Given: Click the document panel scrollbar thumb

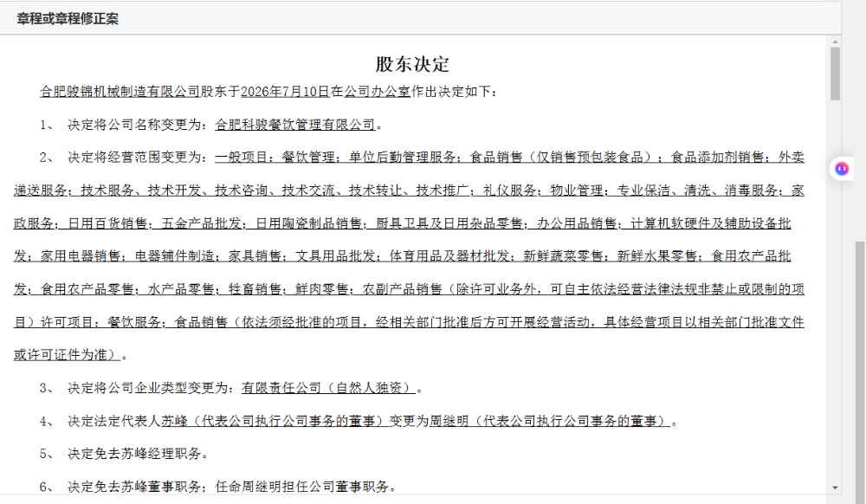Looking at the screenshot, I should click(835, 74).
